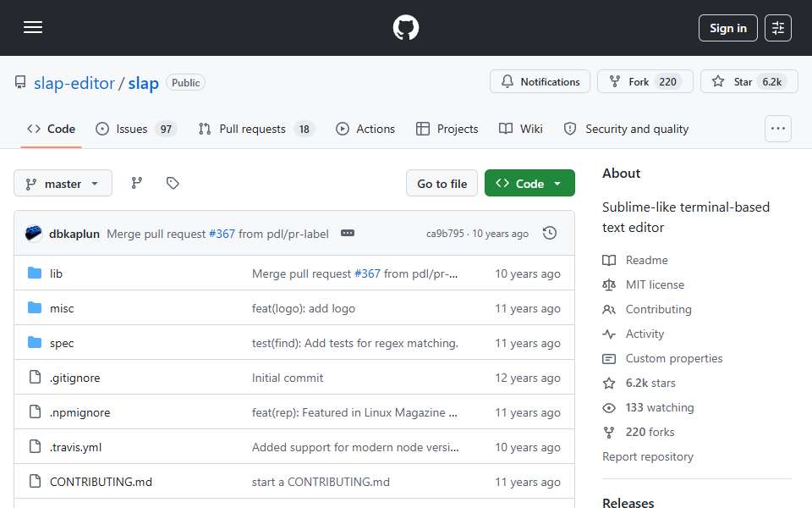Click the Report repository link
The image size is (812, 508).
(x=647, y=456)
